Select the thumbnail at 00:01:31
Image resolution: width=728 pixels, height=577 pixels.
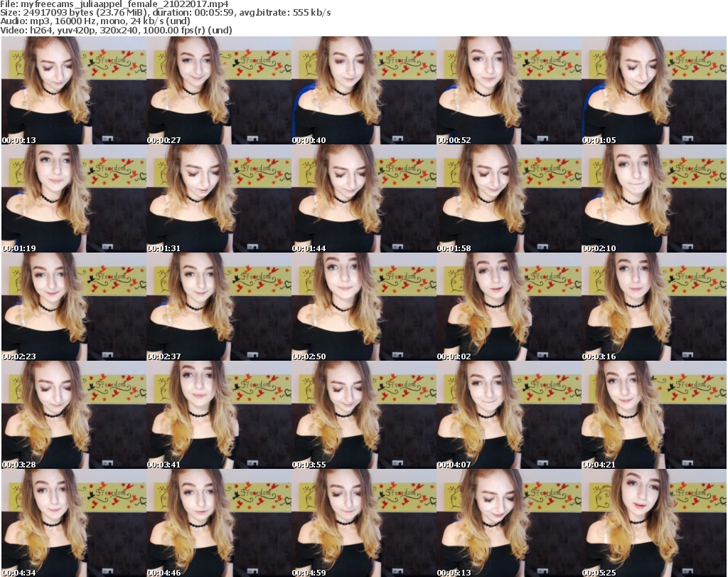pyautogui.click(x=219, y=198)
